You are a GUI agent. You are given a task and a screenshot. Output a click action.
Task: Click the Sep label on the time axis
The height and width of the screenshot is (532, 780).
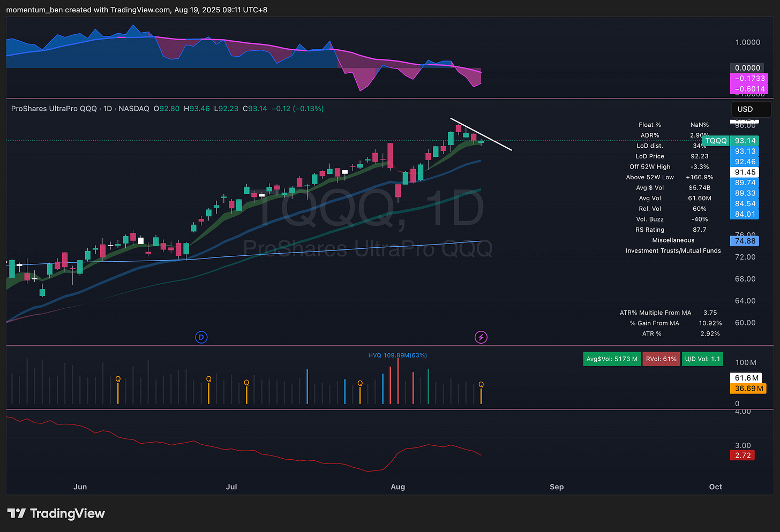coord(557,487)
